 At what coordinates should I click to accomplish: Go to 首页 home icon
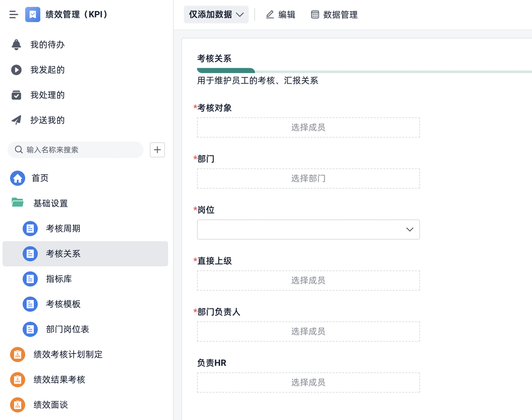point(18,178)
